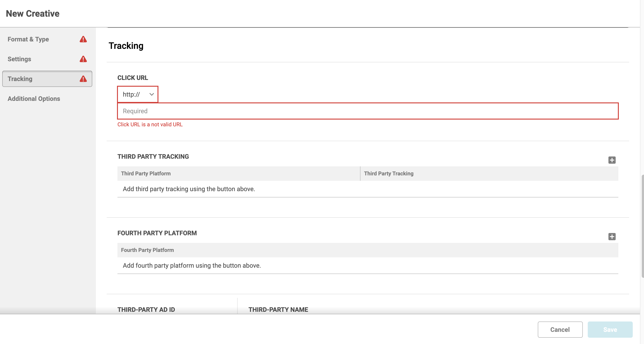Save the new creative

pyautogui.click(x=610, y=330)
